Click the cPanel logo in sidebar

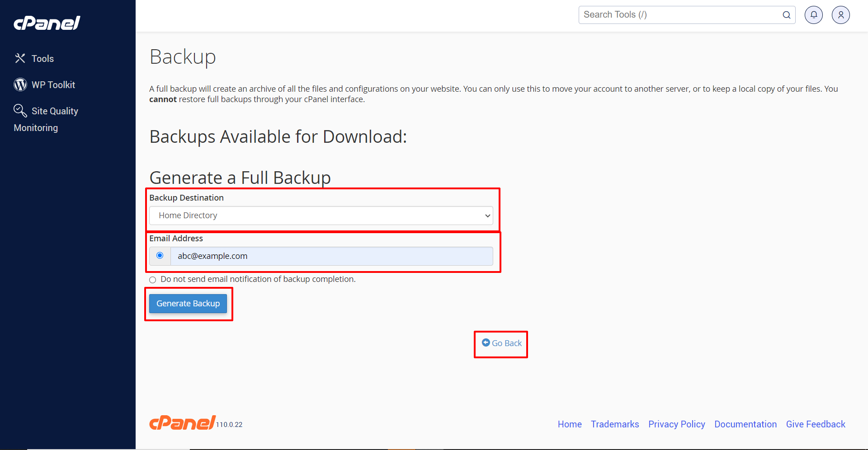point(47,23)
